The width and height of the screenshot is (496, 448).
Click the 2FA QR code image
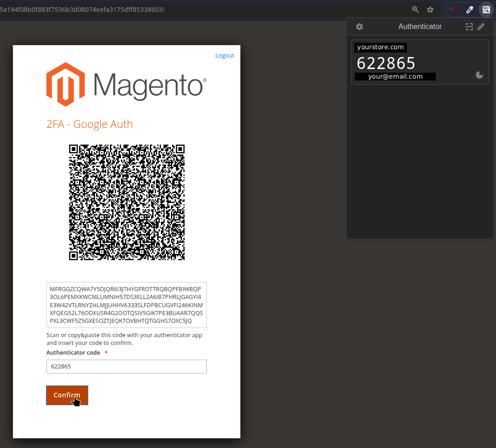126,202
